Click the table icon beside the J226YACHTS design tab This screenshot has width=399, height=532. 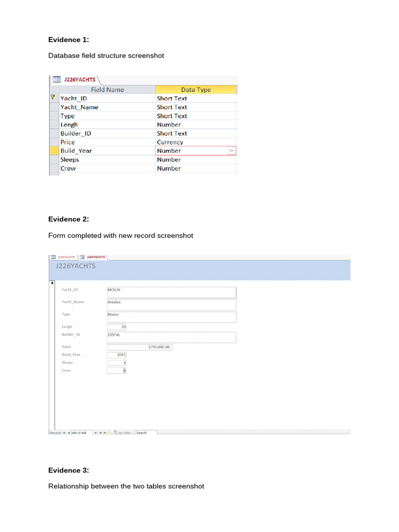(x=57, y=79)
